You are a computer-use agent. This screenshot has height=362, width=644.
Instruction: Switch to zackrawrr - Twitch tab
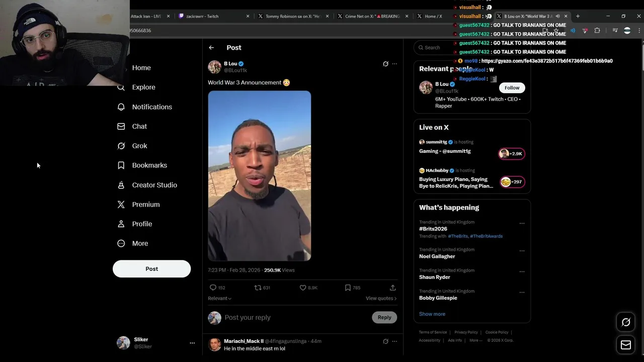[214, 16]
